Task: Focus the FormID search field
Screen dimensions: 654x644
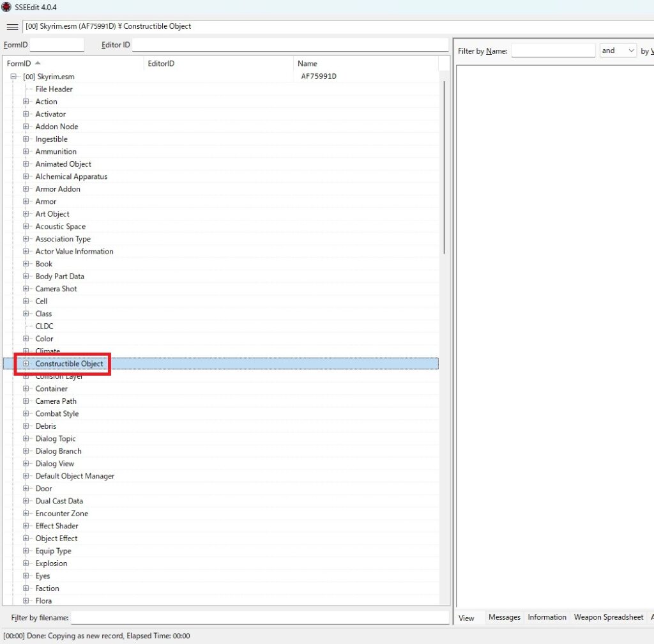Action: click(x=57, y=45)
